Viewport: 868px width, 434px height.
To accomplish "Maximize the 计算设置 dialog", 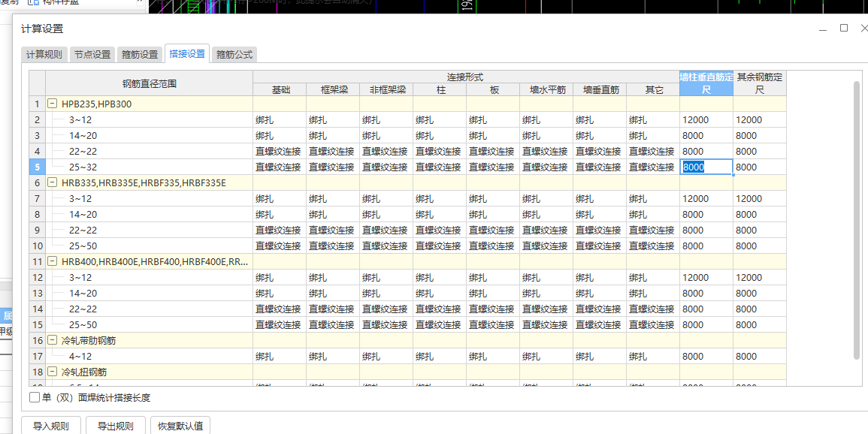I will point(844,29).
